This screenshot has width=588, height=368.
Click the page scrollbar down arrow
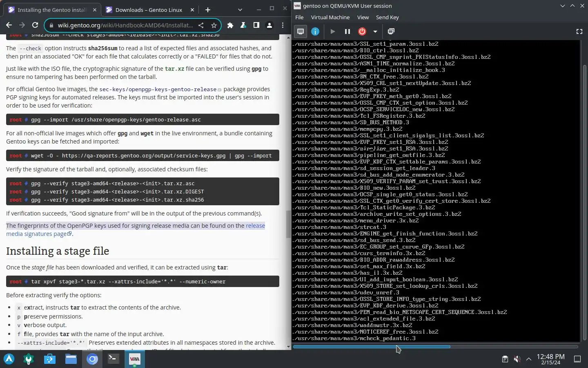[288, 347]
